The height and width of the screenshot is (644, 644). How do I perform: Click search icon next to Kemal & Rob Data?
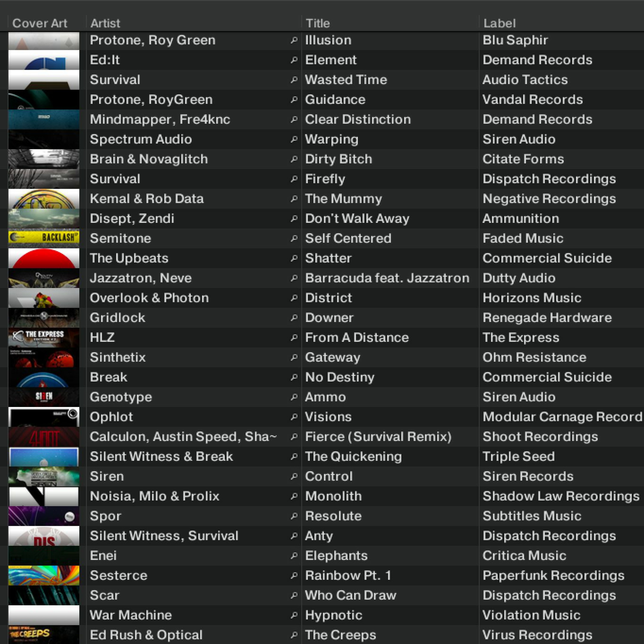click(294, 199)
